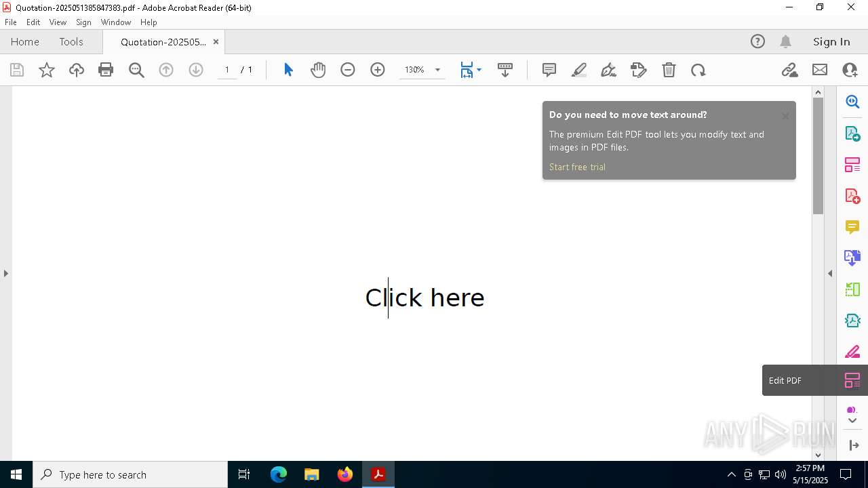Go to previous page arrow

tap(166, 70)
